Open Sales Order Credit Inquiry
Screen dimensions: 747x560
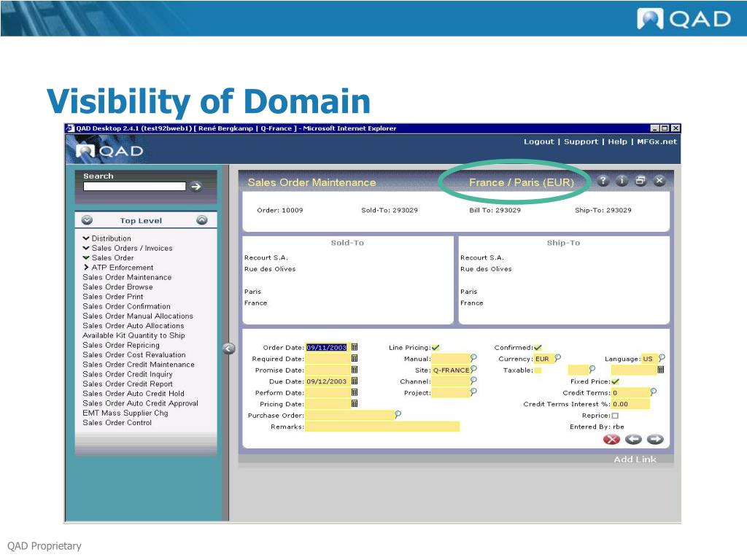[128, 374]
